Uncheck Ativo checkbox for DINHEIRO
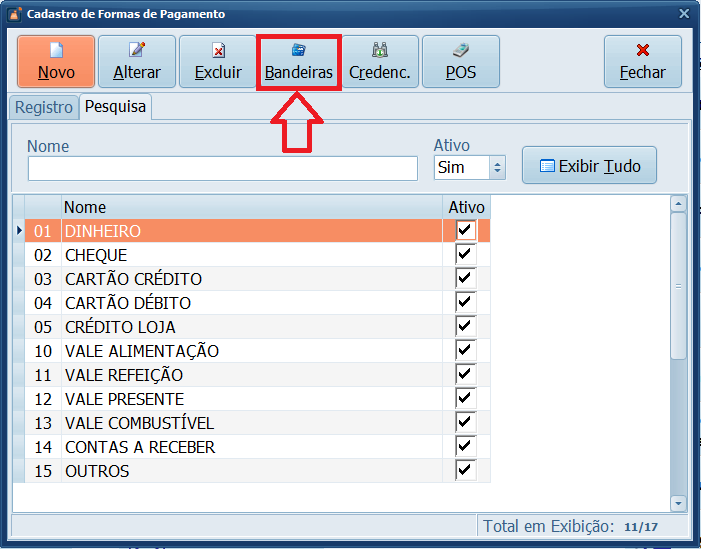701x549 pixels. 466,231
